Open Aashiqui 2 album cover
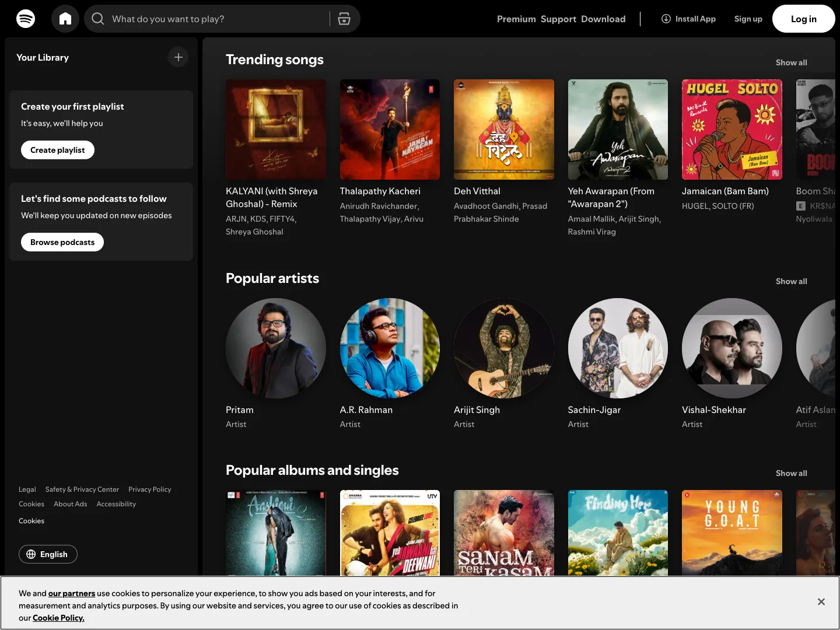This screenshot has width=840, height=630. pos(276,533)
